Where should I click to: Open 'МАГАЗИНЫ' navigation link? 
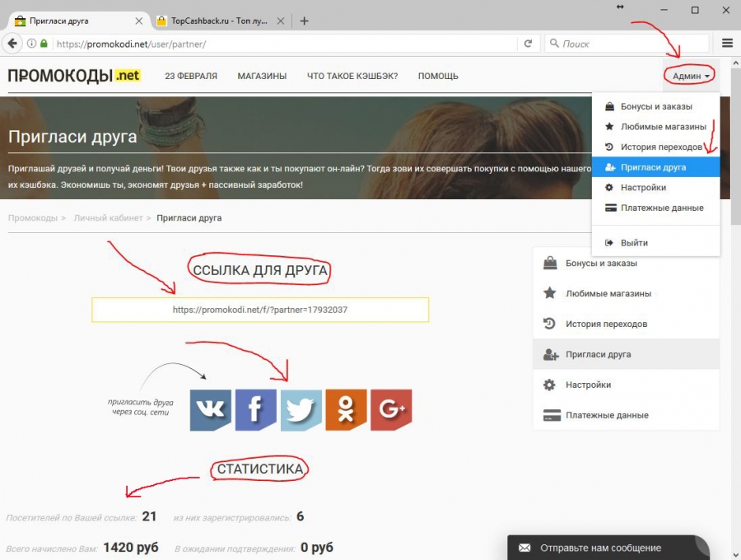pos(262,76)
